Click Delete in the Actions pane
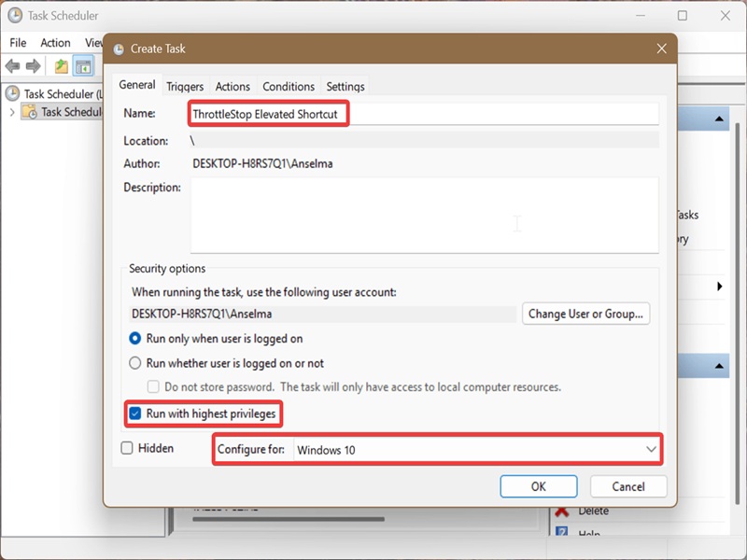This screenshot has width=747, height=560. pyautogui.click(x=594, y=511)
